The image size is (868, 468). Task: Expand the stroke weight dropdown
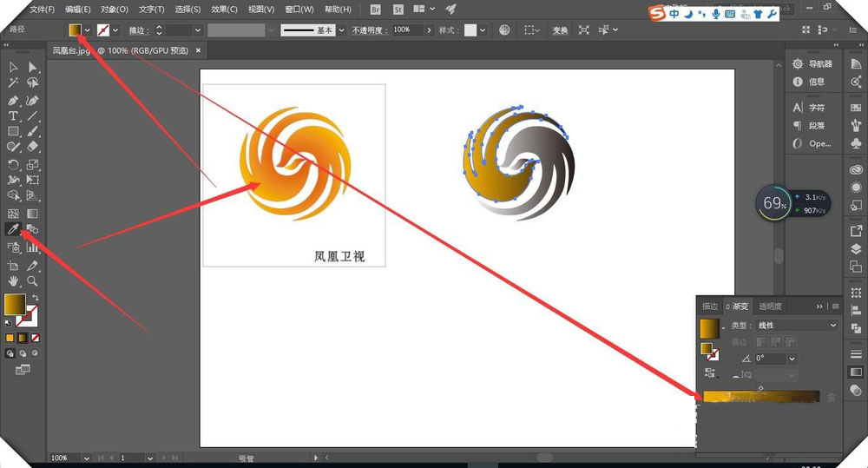point(198,30)
